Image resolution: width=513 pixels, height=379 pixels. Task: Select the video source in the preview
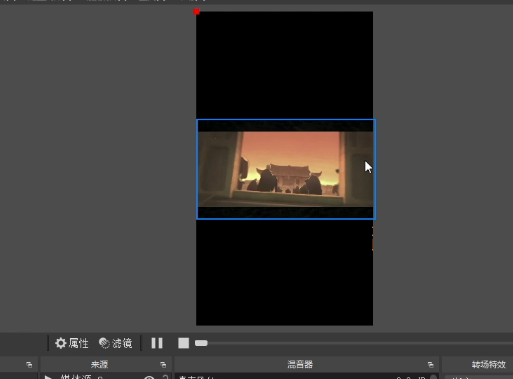(x=286, y=169)
